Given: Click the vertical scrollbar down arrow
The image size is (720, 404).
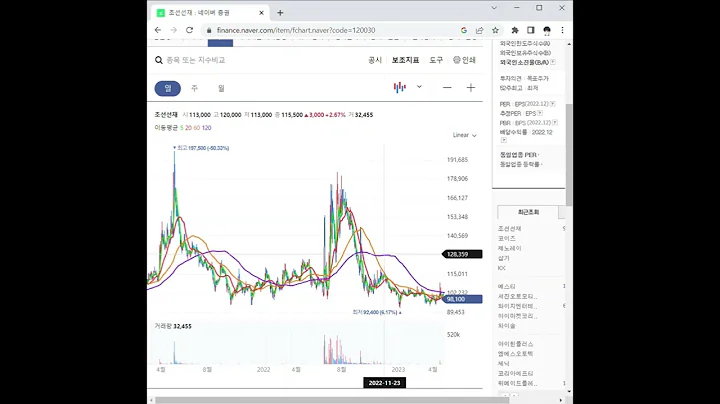Looking at the screenshot, I should pos(569,392).
